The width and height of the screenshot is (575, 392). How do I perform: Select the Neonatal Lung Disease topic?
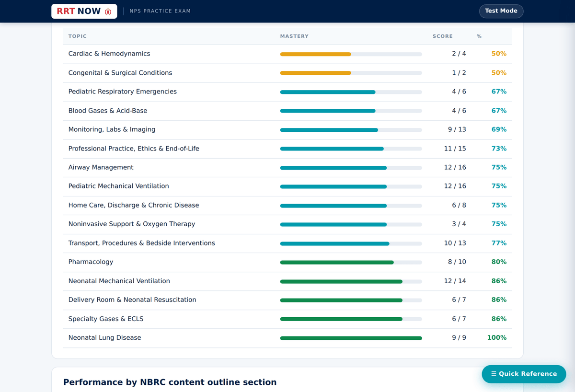click(x=105, y=337)
